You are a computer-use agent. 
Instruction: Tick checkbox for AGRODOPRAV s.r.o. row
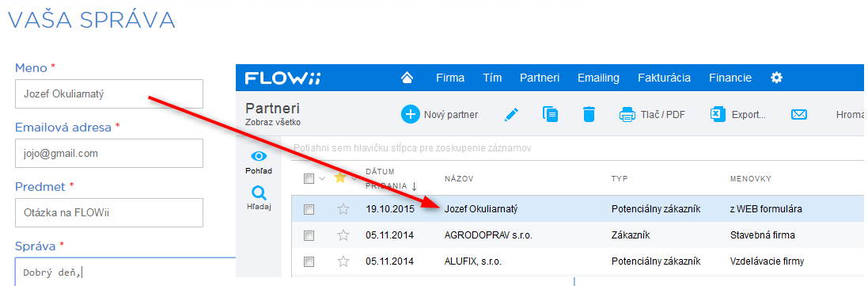(x=309, y=235)
